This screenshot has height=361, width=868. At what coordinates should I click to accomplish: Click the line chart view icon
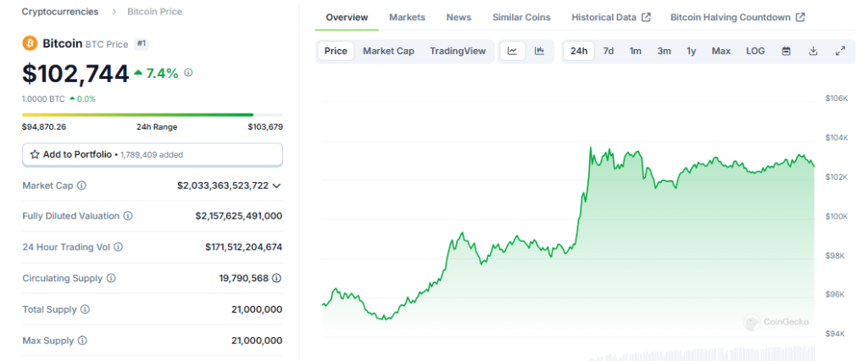click(512, 51)
